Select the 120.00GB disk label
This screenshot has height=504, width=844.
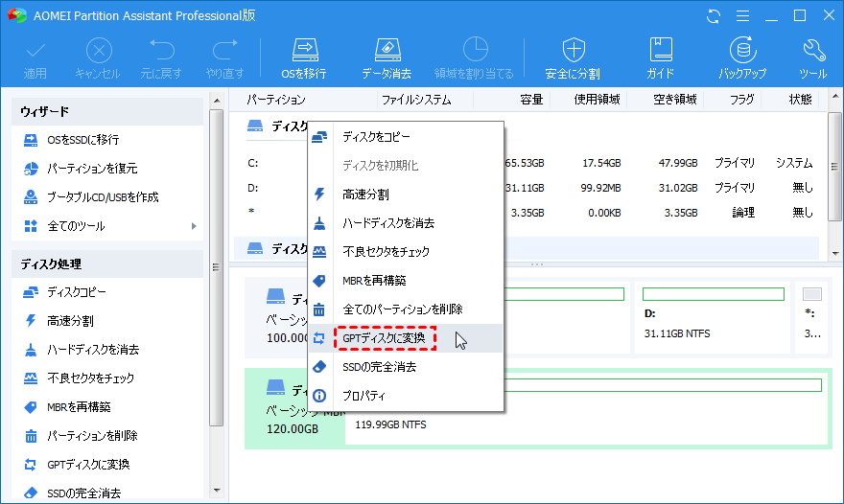pyautogui.click(x=293, y=429)
